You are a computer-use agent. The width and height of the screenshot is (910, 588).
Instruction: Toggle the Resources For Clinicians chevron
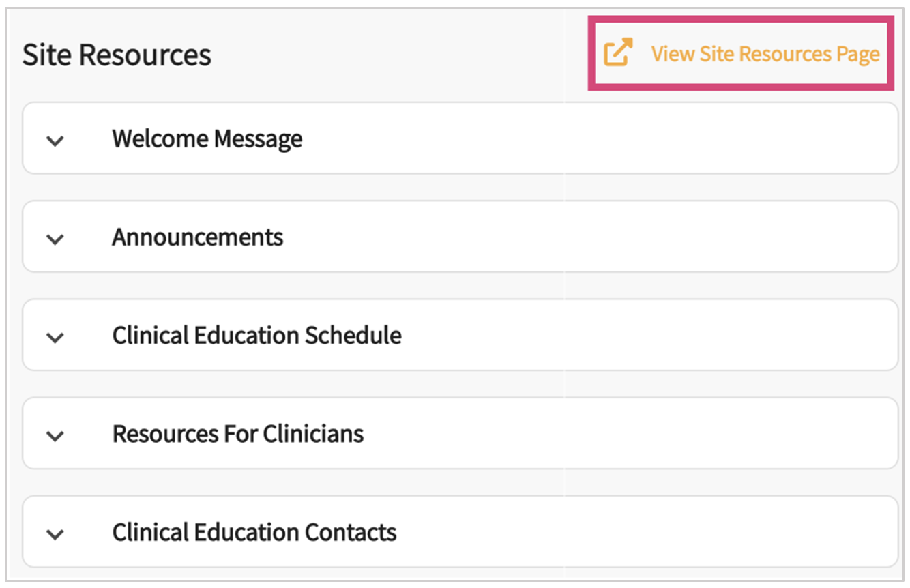55,435
